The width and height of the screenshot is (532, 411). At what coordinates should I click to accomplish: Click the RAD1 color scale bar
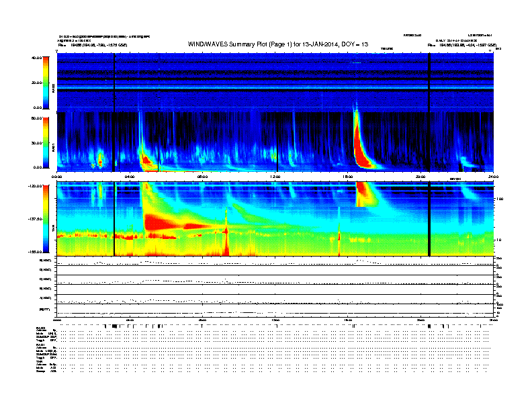tap(46, 143)
